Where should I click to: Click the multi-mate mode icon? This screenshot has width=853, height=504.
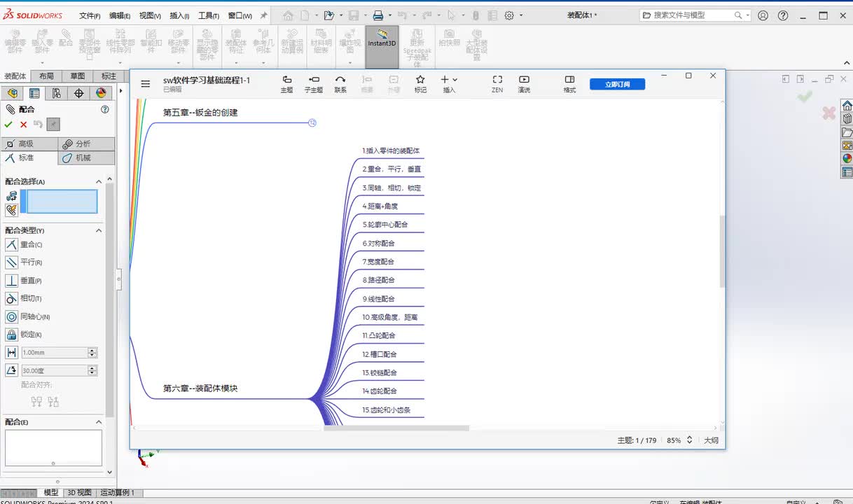point(11,210)
